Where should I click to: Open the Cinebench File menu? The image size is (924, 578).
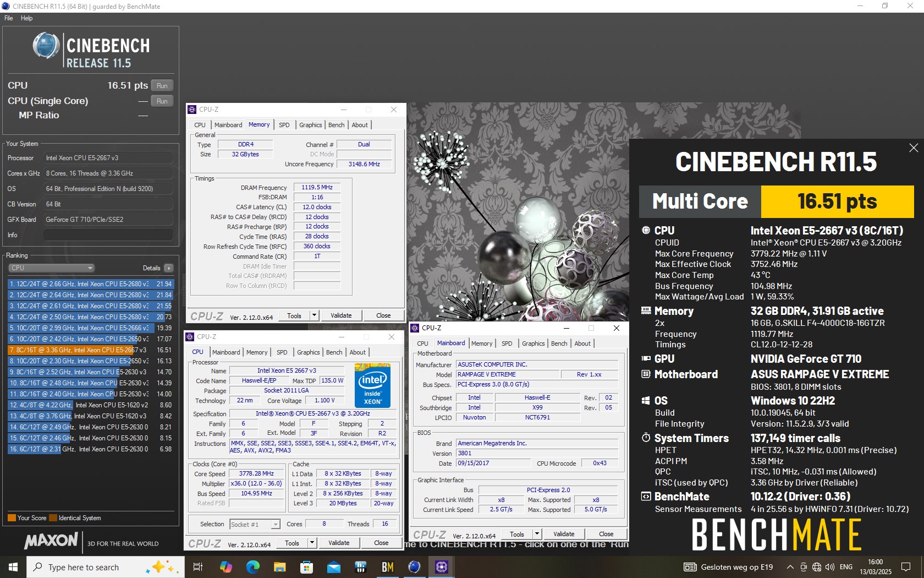click(8, 18)
